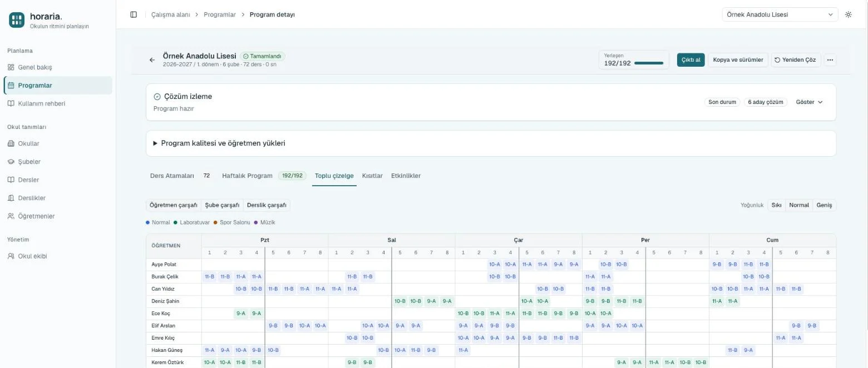Select the Toplu çizelge tab
The width and height of the screenshot is (868, 368).
click(334, 176)
